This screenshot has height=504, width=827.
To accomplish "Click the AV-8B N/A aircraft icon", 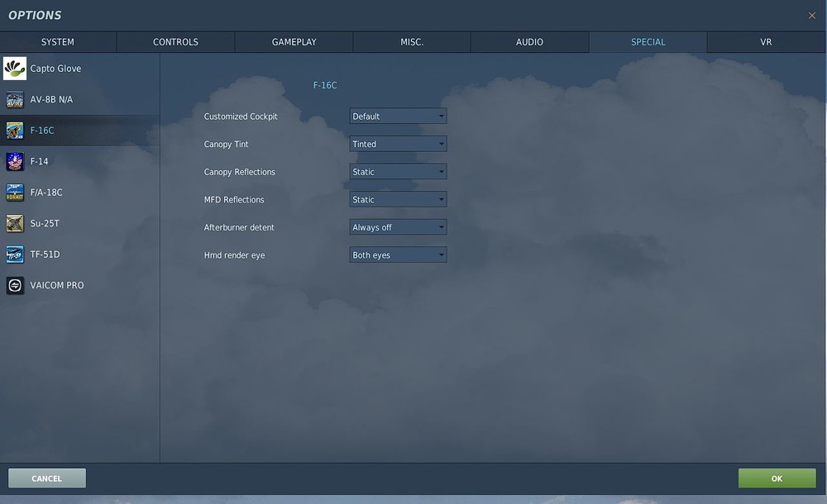I will [x=15, y=100].
